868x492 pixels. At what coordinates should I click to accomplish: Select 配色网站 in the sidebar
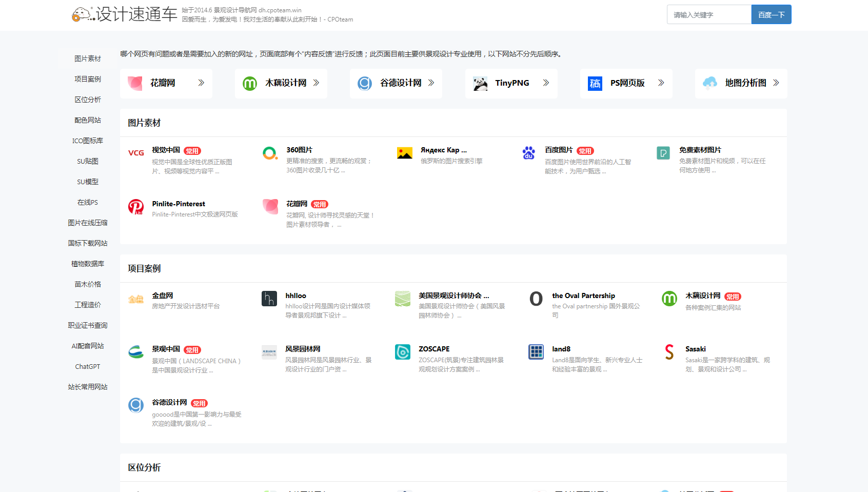[x=88, y=120]
